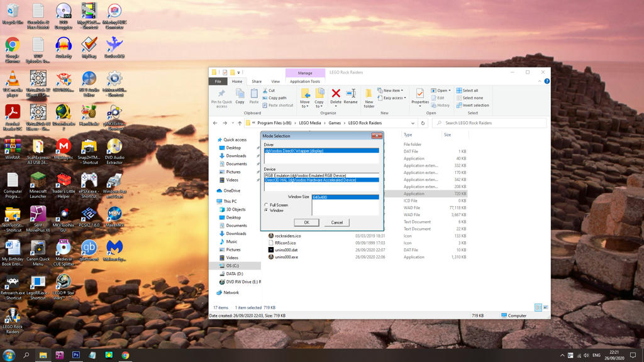Select Direct3D HAL hardware accelerated device

point(321,180)
